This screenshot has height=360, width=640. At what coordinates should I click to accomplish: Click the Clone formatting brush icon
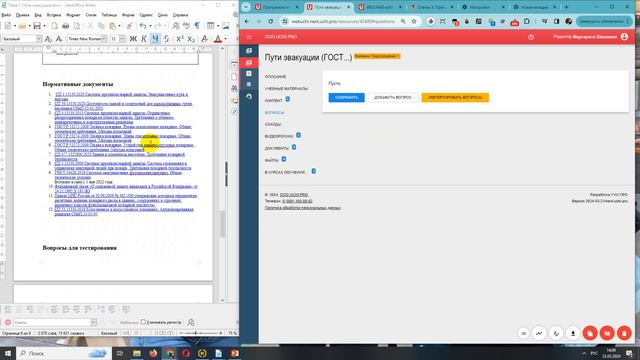(129, 26)
